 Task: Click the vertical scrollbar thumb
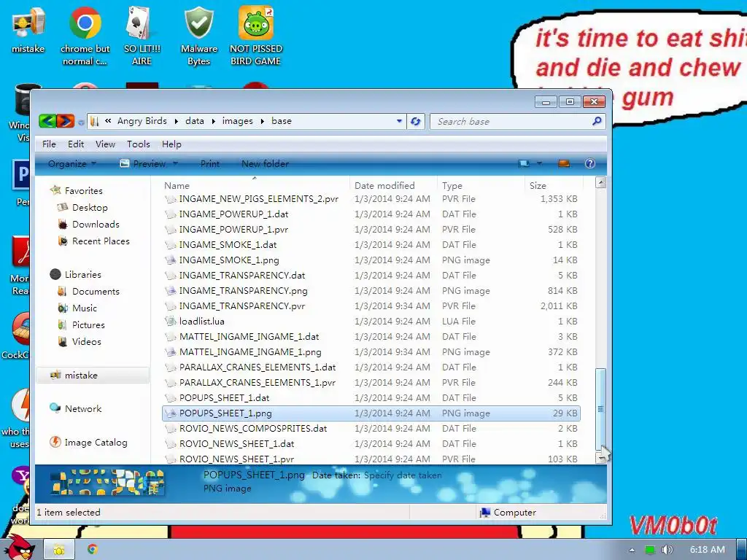601,409
